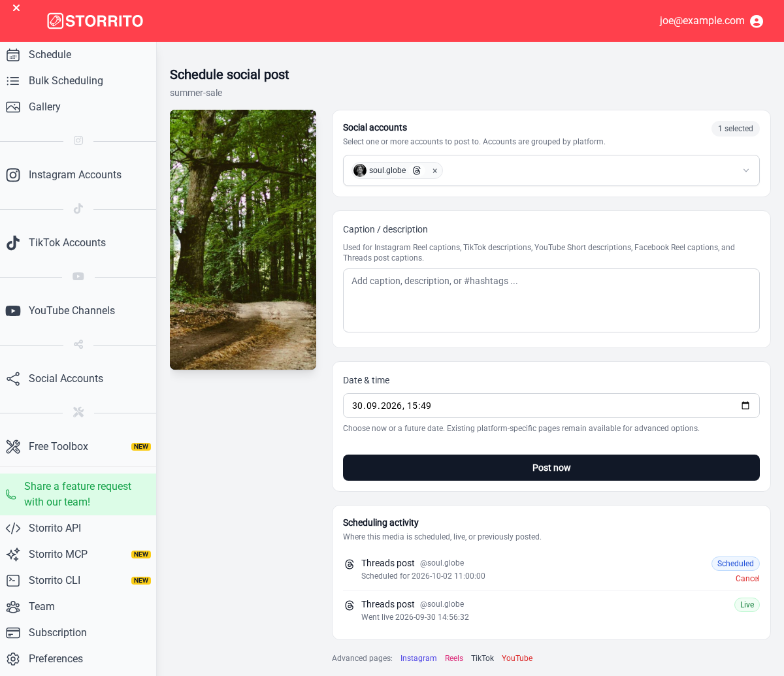
Task: Click the Post now button
Action: (x=551, y=468)
